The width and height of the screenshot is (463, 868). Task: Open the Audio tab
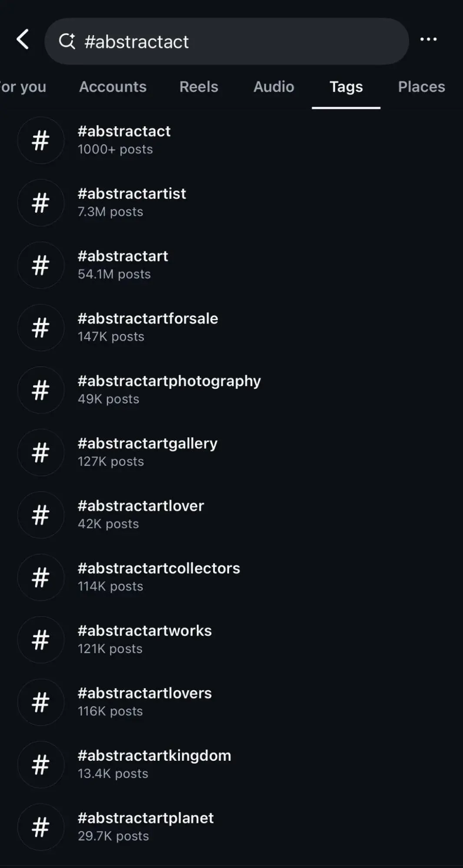(274, 87)
